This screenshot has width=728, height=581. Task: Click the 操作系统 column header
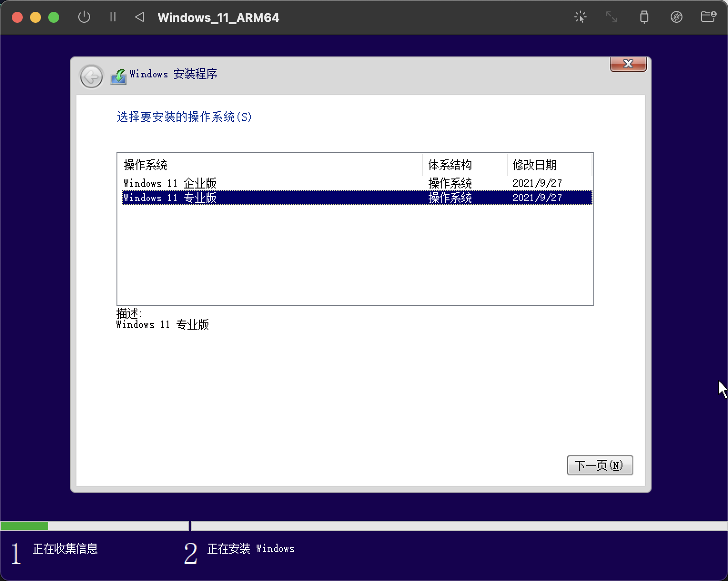coord(145,165)
